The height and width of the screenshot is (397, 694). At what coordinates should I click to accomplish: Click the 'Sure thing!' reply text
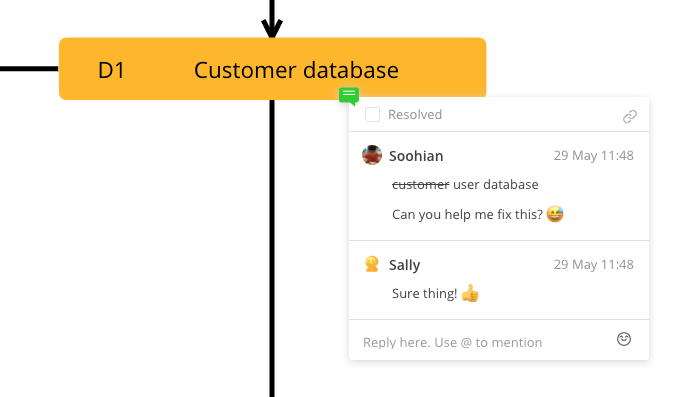point(424,293)
